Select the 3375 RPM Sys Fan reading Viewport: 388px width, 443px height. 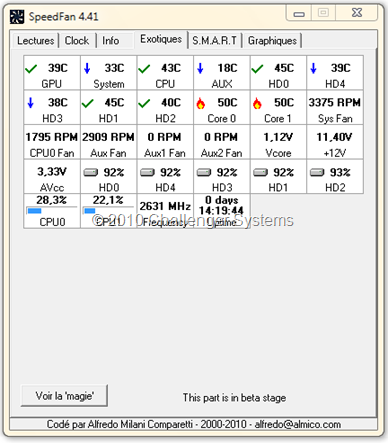[x=335, y=108]
